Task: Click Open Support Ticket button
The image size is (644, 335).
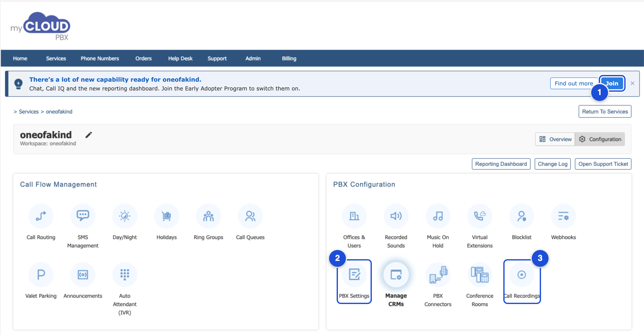Action: point(603,164)
